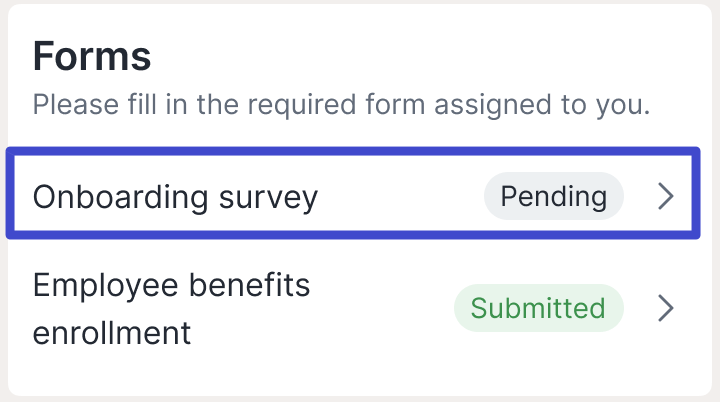Click the gray Pending pill label
720x402 pixels.
coord(553,196)
